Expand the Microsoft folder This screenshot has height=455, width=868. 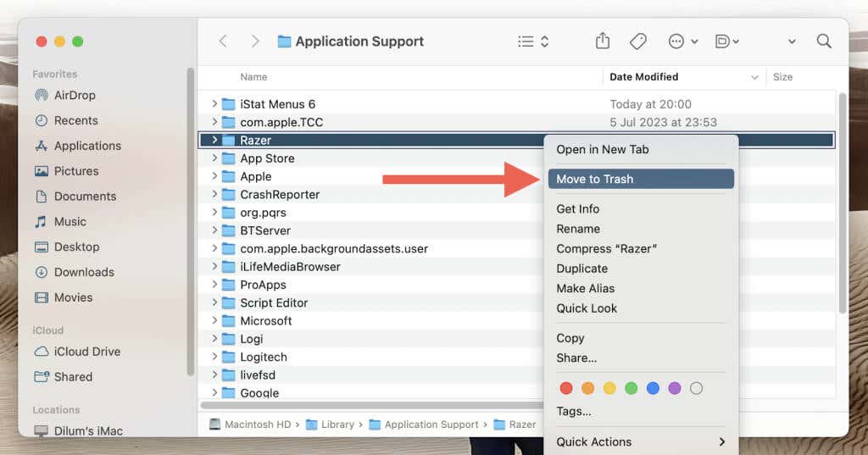coord(214,320)
